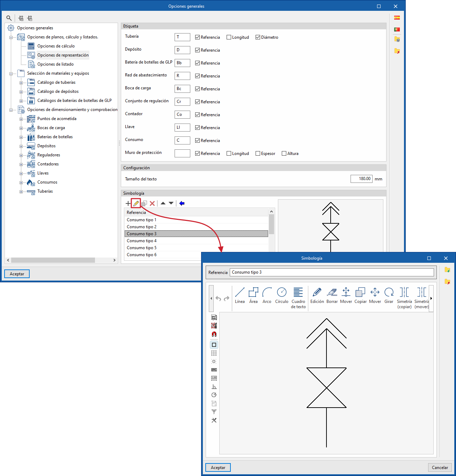Viewport: 456px width, 476px height.
Task: Add a new symbol with plus icon
Action: click(128, 203)
